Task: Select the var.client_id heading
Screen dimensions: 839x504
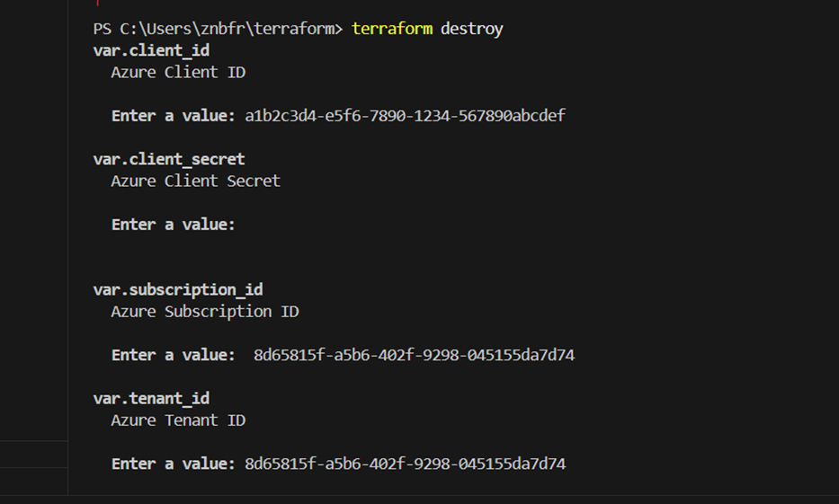Action: pyautogui.click(x=151, y=50)
